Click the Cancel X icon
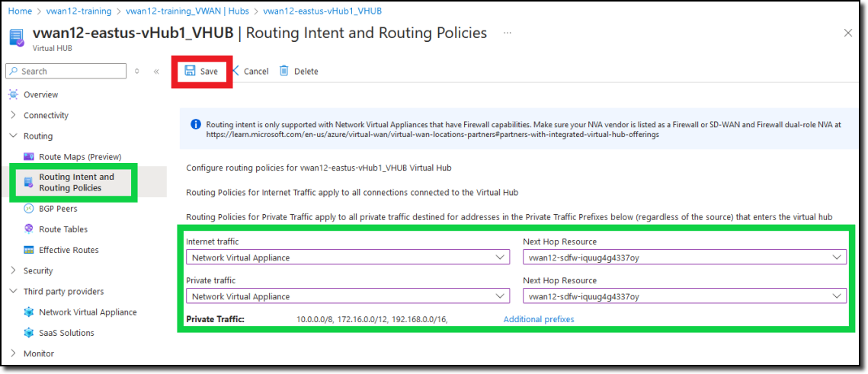This screenshot has height=374, width=868. coord(235,71)
